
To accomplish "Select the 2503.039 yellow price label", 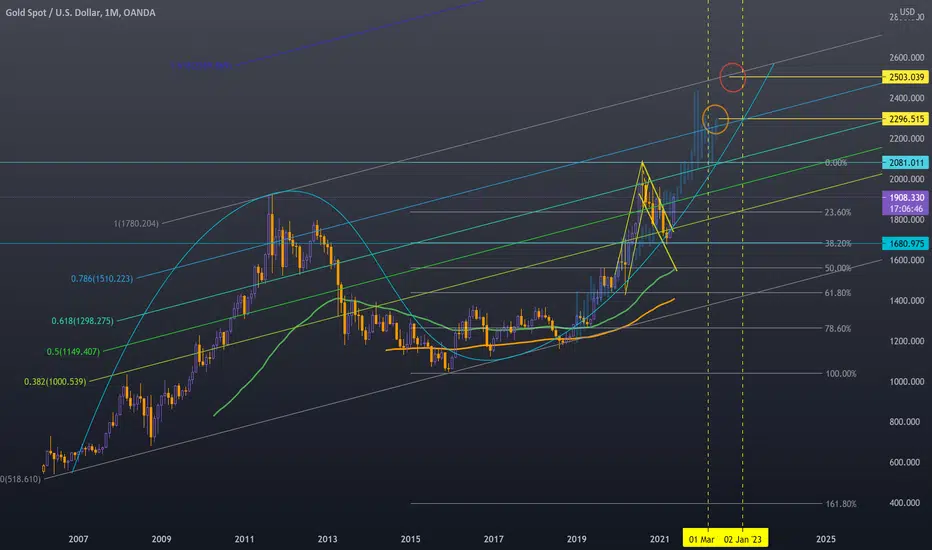I will (x=905, y=77).
